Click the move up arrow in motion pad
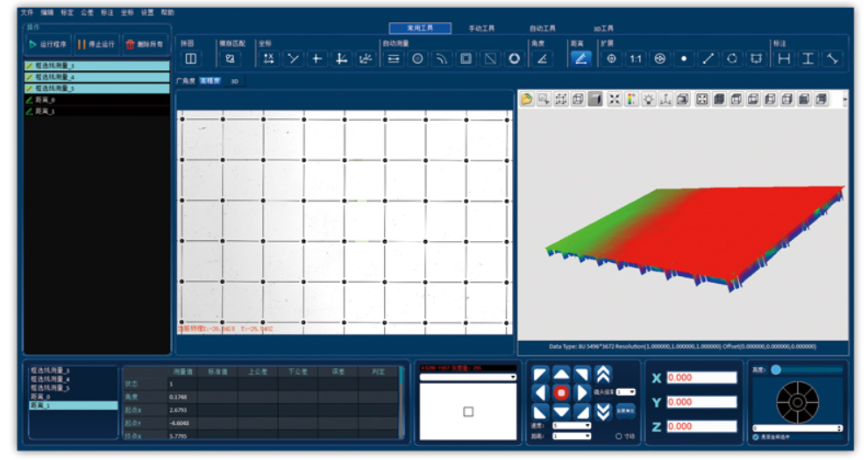Screen dimensions: 868x460 (x=561, y=374)
